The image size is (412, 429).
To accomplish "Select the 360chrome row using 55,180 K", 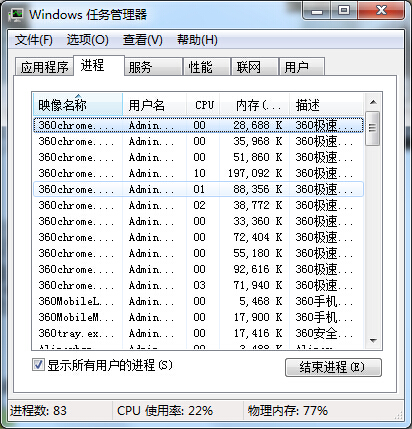I will pyautogui.click(x=198, y=253).
